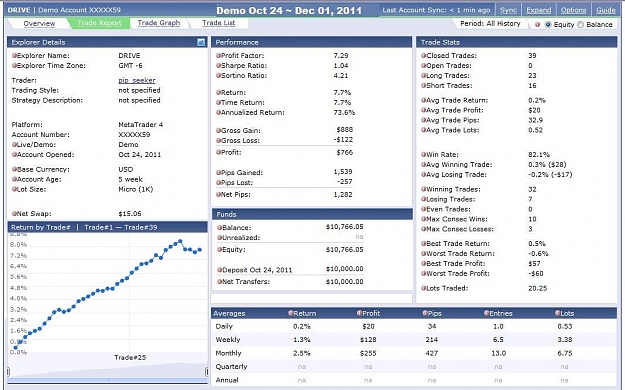Click the Equity value $10,766.05

click(x=344, y=250)
